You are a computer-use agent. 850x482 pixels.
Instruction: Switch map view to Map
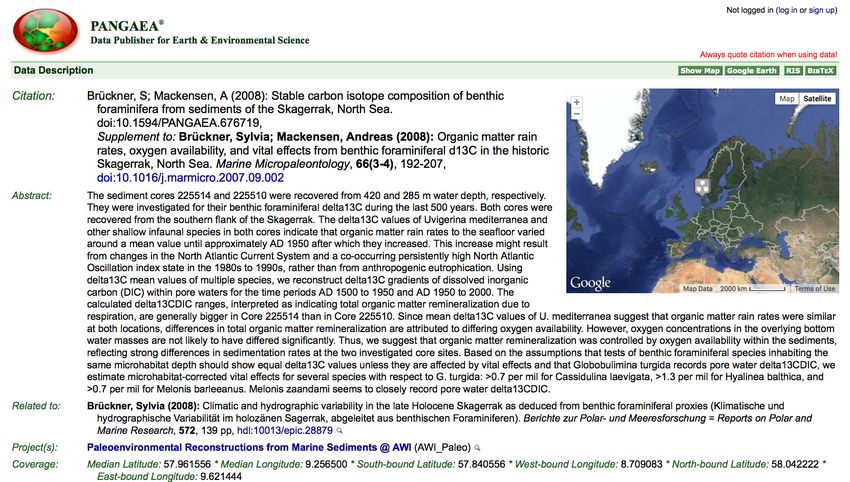(x=787, y=99)
